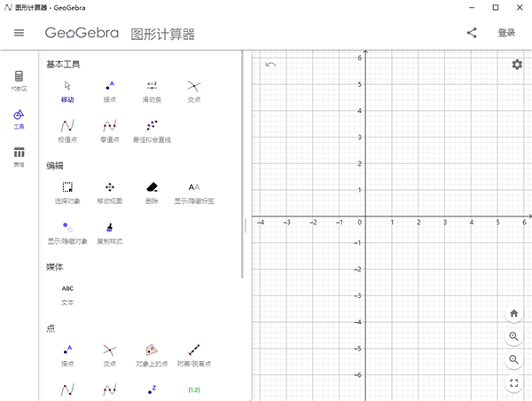
Task: Choose the 选择对象 select objects tool
Action: [67, 193]
